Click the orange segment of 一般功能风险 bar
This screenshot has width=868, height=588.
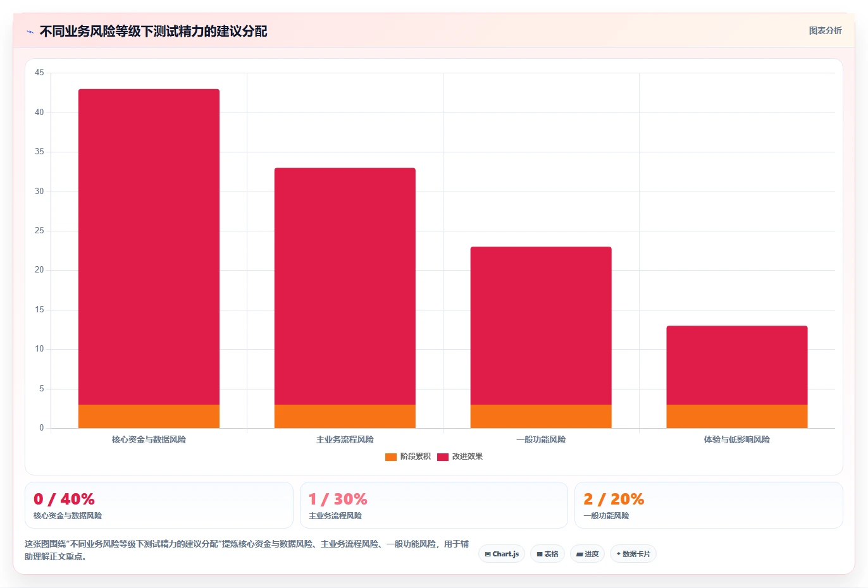point(541,417)
